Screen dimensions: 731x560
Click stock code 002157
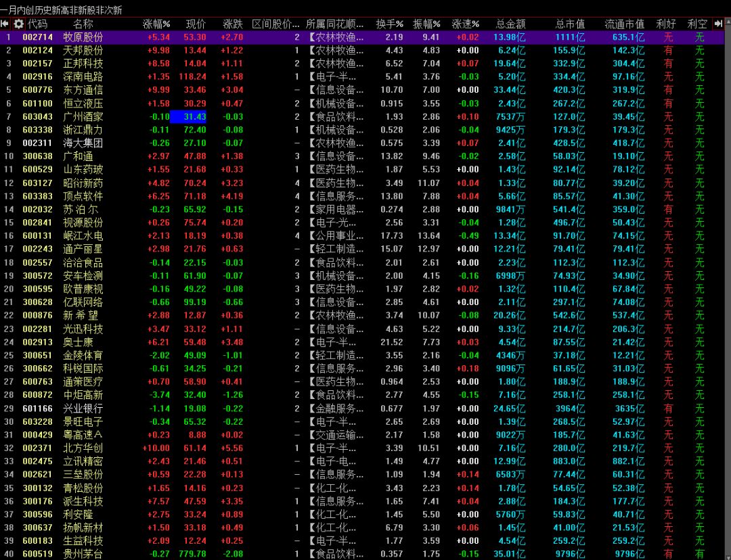(x=38, y=64)
